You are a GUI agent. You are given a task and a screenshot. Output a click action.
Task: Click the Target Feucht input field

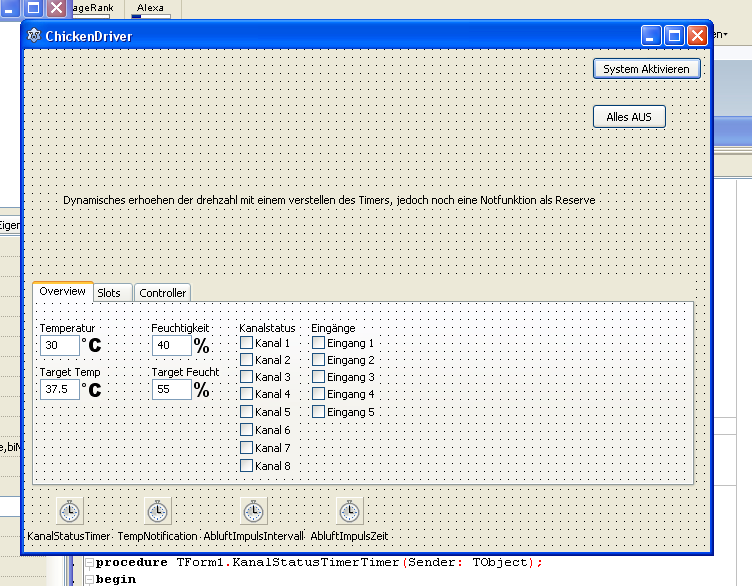click(171, 390)
